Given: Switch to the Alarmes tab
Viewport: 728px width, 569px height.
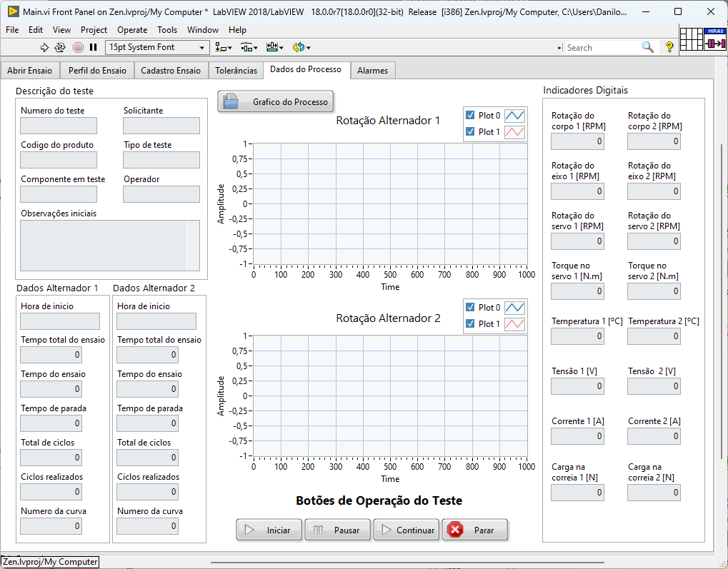Looking at the screenshot, I should (x=372, y=71).
